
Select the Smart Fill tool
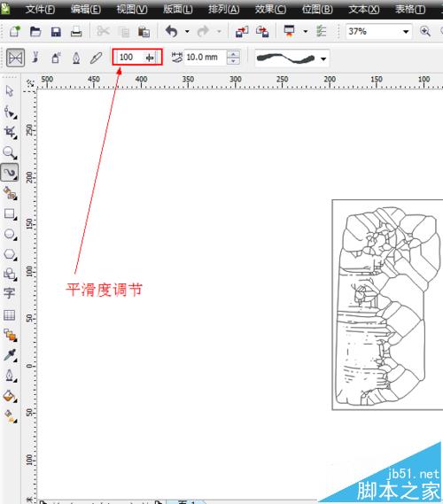(x=10, y=193)
